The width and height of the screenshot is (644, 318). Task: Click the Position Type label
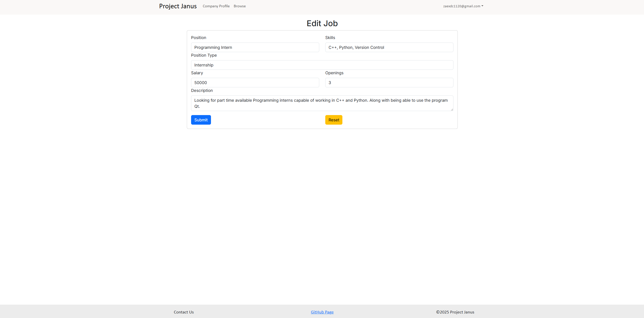[x=204, y=55]
